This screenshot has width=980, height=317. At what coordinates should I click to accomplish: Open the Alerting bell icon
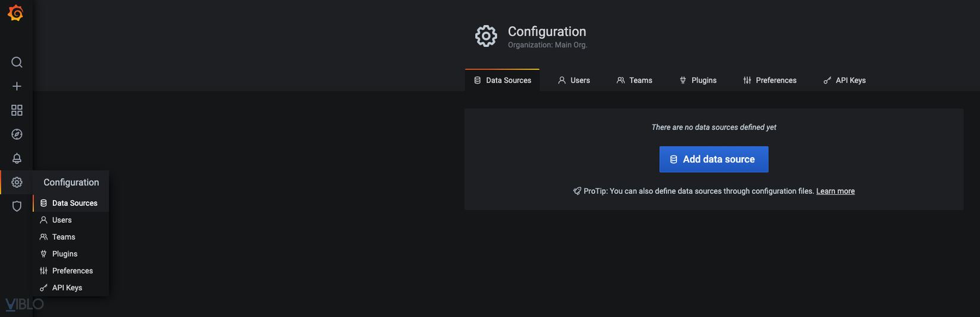17,158
